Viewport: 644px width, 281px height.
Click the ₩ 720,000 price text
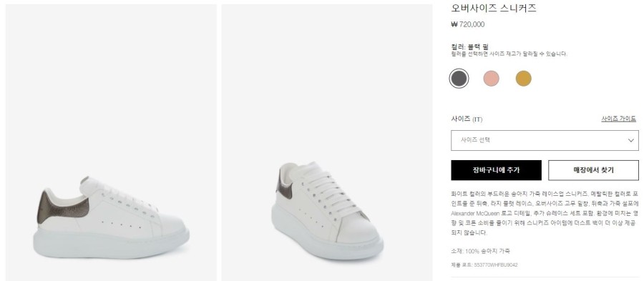468,24
